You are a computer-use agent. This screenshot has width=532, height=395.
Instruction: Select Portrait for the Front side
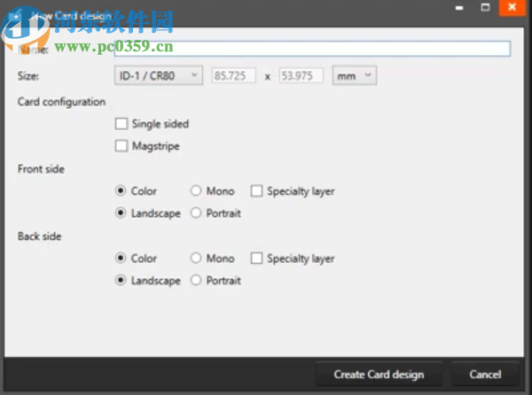point(196,213)
